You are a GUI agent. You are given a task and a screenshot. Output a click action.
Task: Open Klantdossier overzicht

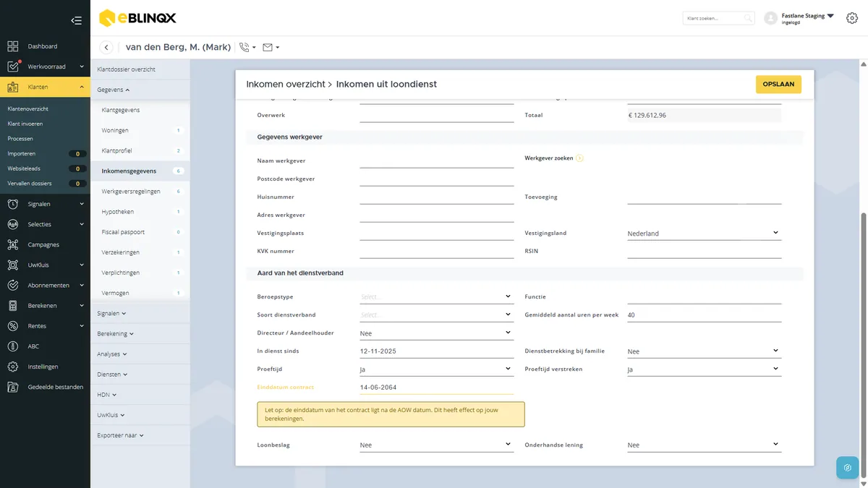point(127,69)
